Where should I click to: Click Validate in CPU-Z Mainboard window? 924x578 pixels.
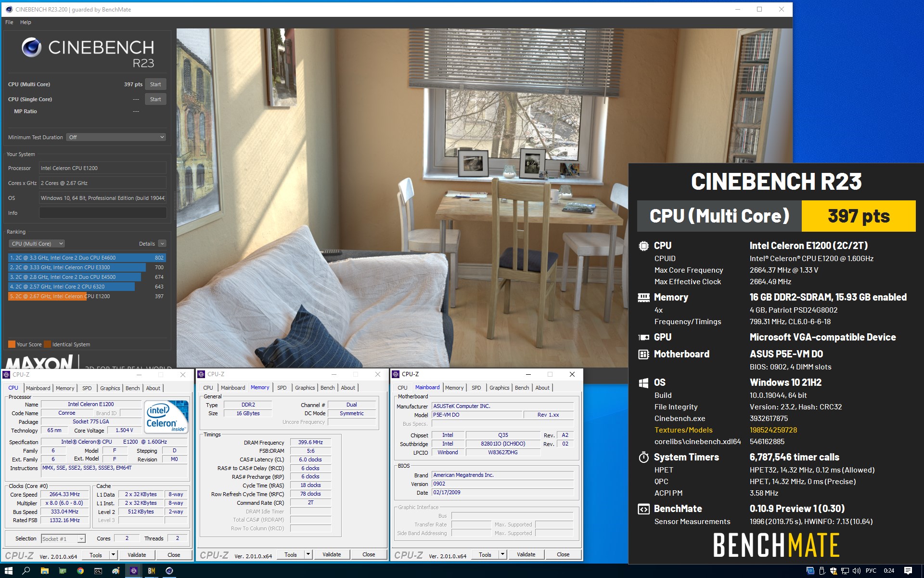[x=526, y=554]
